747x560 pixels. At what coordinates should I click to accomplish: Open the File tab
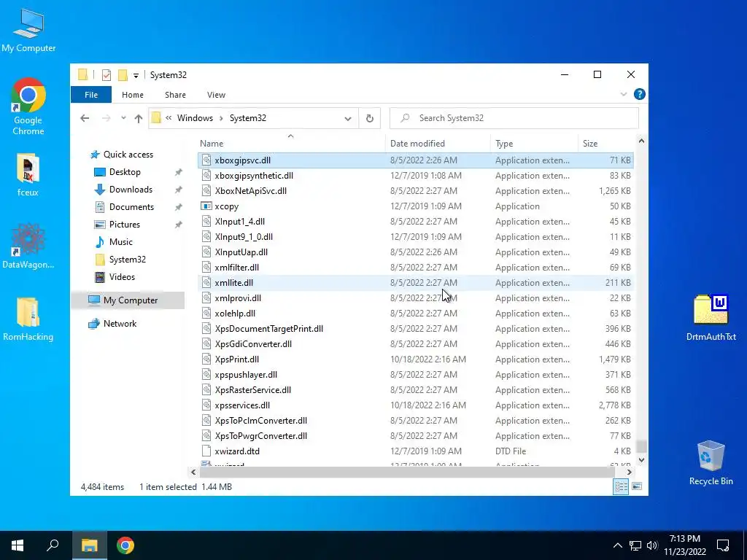[91, 95]
